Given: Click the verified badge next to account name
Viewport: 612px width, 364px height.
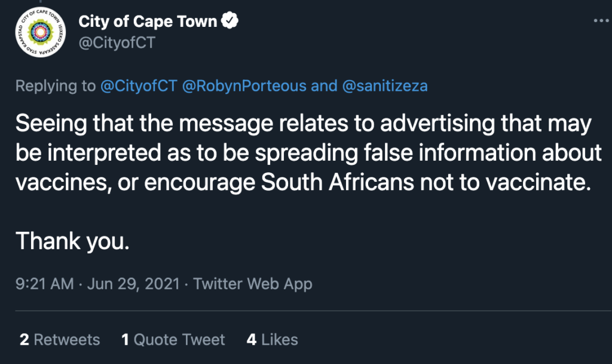Looking at the screenshot, I should tap(231, 22).
